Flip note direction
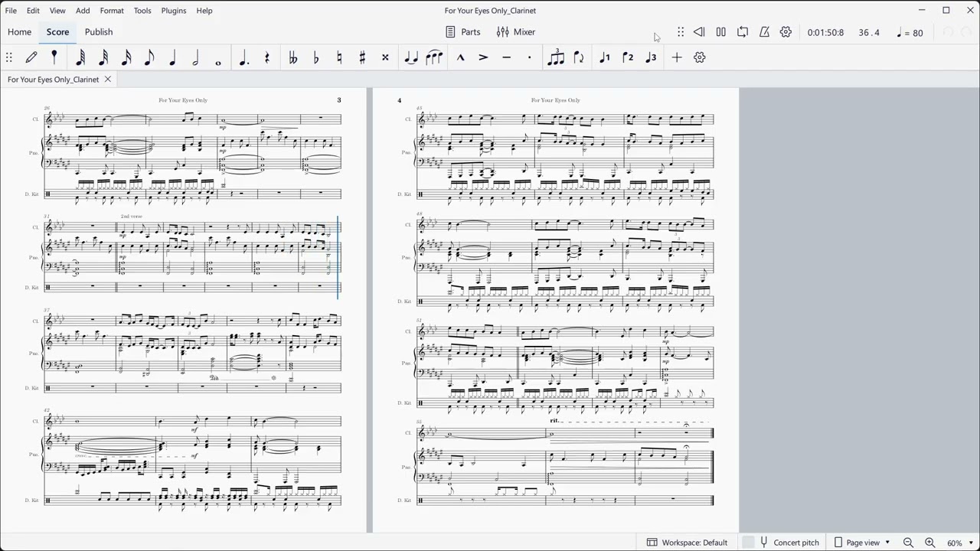The width and height of the screenshot is (980, 551). (579, 57)
